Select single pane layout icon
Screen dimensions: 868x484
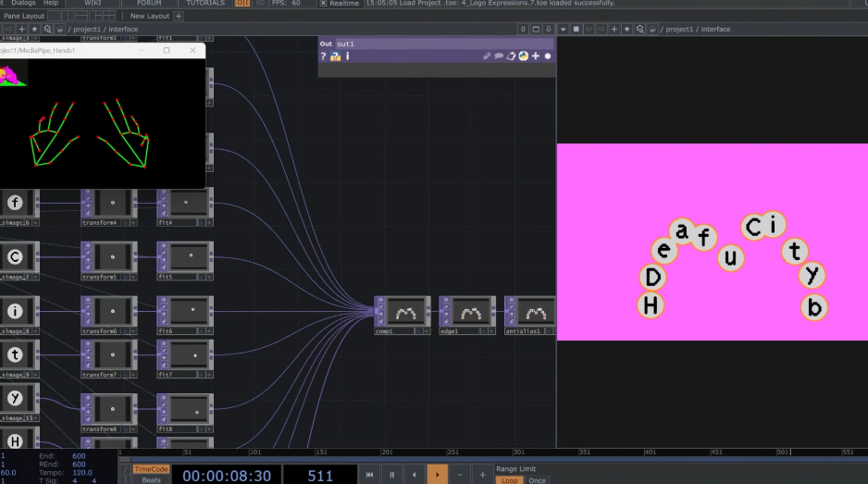coord(54,16)
